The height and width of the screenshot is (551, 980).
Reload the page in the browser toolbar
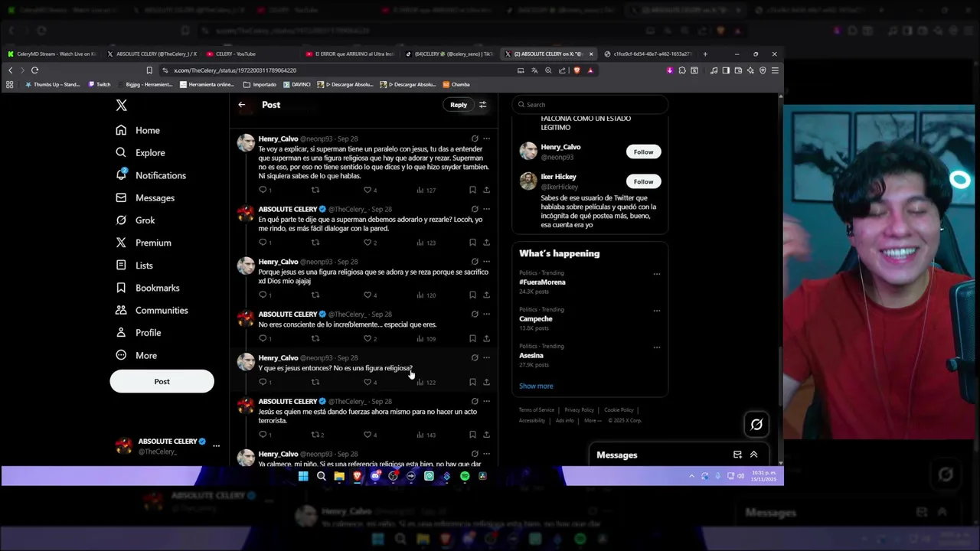(34, 70)
